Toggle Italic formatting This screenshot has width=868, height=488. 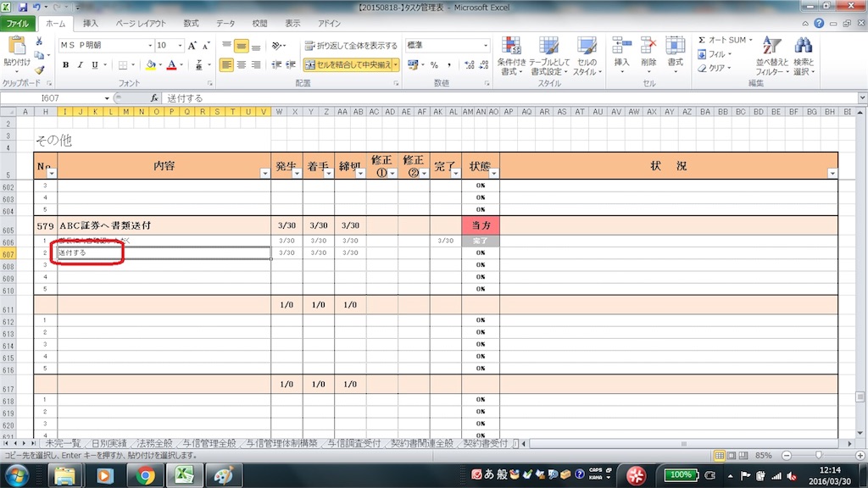click(80, 64)
